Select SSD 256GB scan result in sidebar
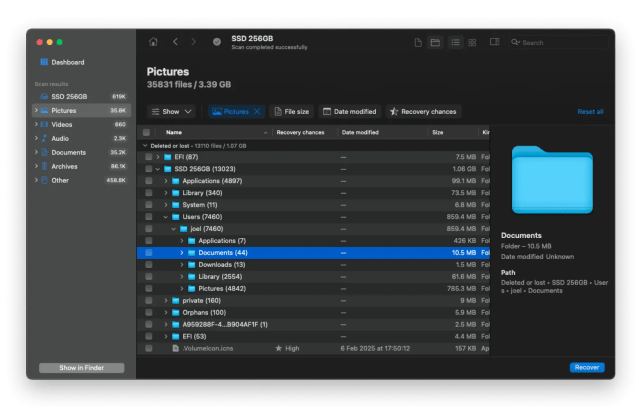Viewport: 639px width, 417px height. 82,97
